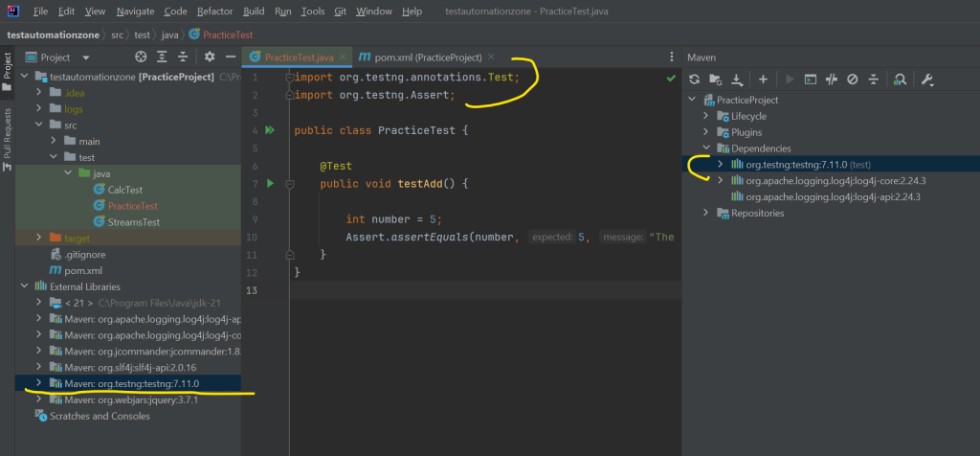Screen dimensions: 980x456
Task: Open the Git menu
Action: coord(341,11)
